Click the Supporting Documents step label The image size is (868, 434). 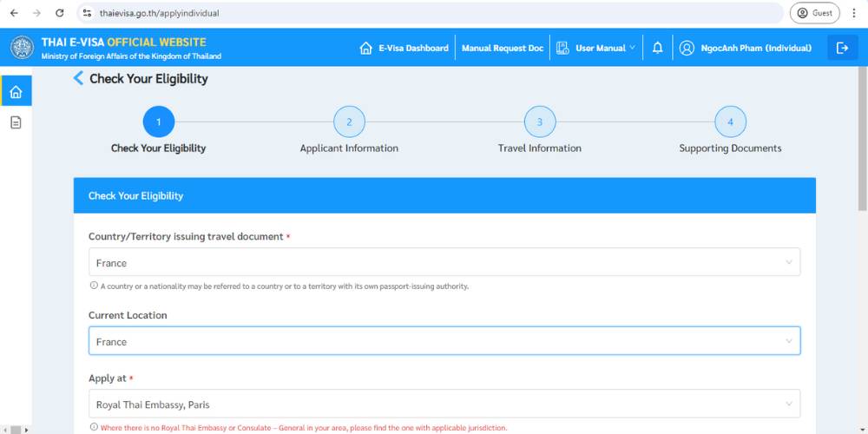click(730, 148)
